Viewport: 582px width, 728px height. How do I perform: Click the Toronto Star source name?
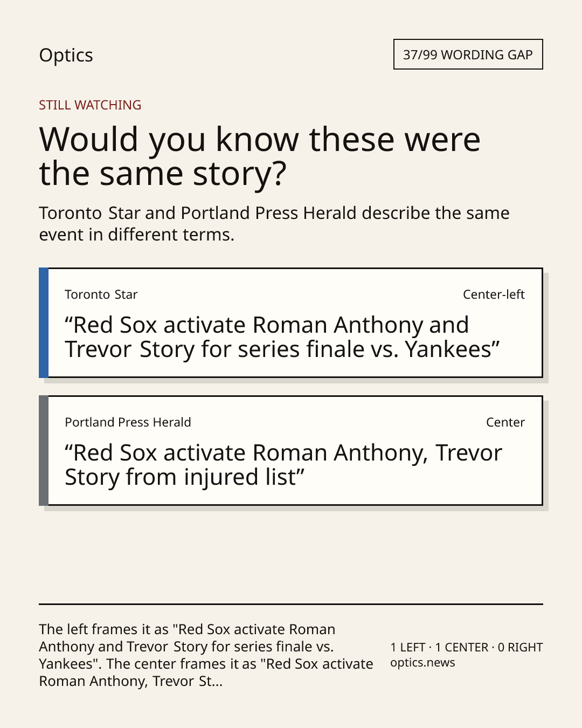pyautogui.click(x=101, y=294)
